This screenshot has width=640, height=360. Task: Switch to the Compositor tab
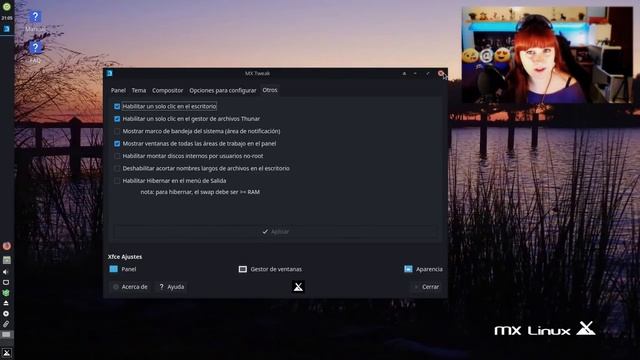[167, 90]
